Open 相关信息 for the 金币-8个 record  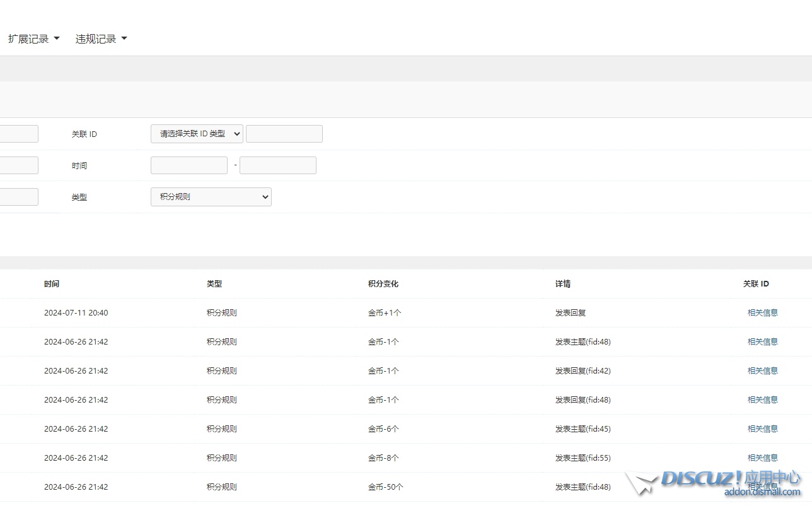tap(762, 458)
